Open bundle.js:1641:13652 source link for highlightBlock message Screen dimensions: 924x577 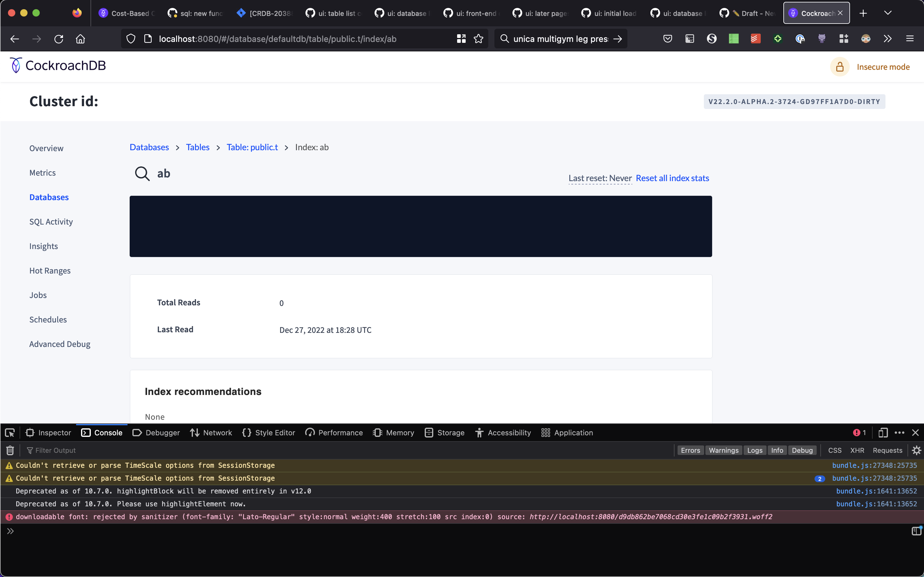pos(876,491)
